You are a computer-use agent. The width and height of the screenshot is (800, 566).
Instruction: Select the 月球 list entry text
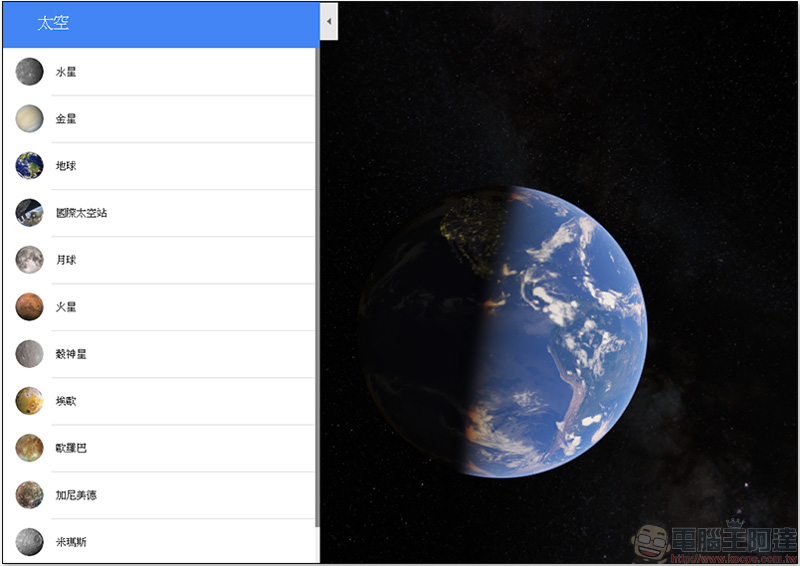click(66, 260)
